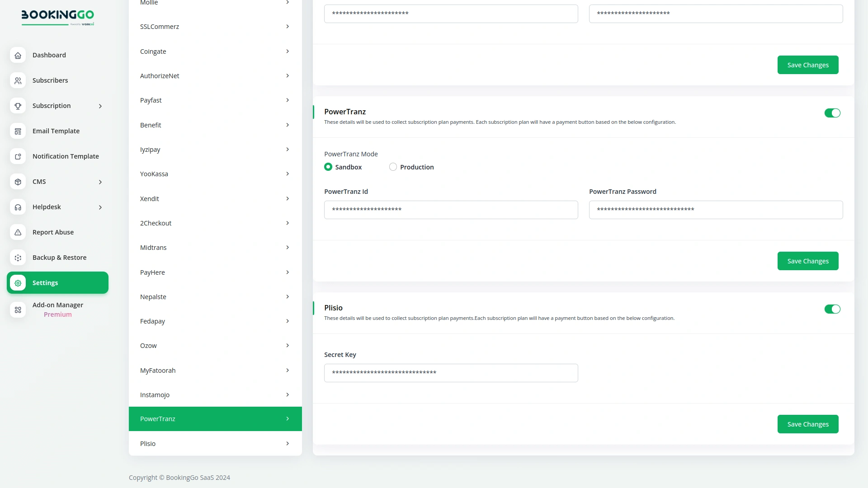Select the Sandbox radio button
This screenshot has width=868, height=488.
click(x=328, y=167)
